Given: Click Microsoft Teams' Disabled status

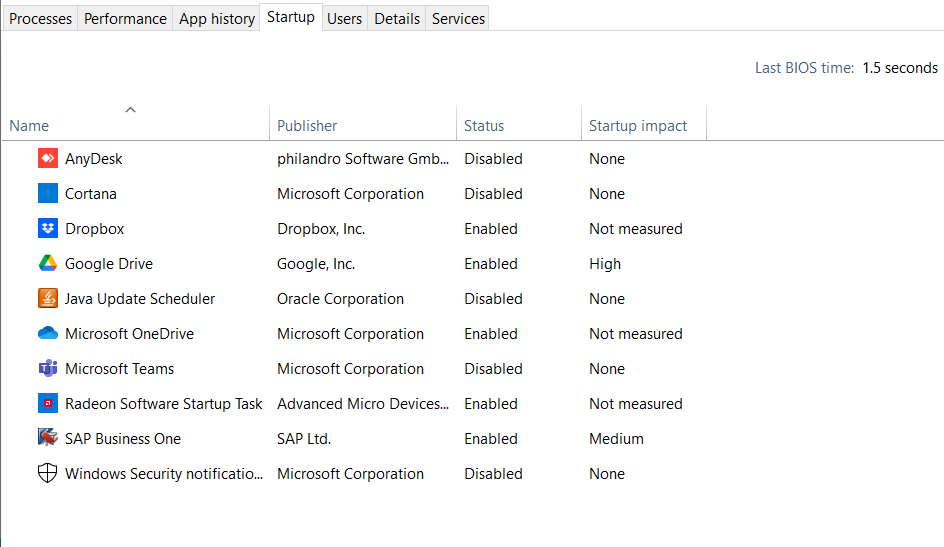Looking at the screenshot, I should [493, 368].
